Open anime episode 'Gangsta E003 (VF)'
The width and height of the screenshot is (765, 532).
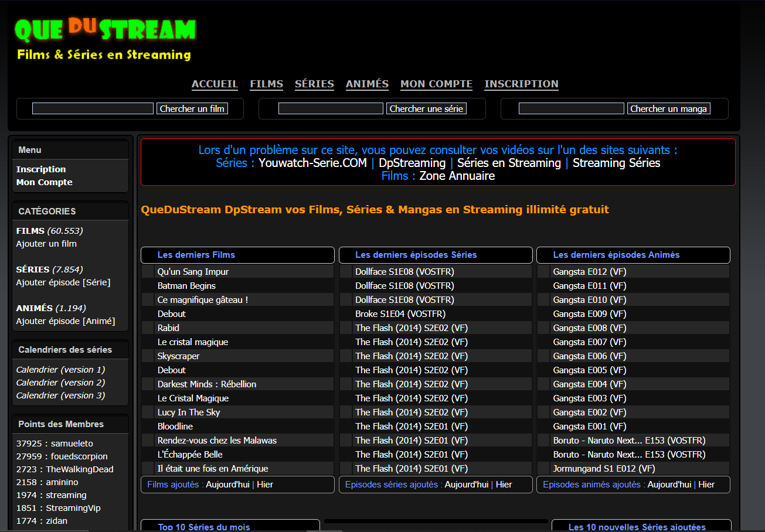[x=590, y=398]
